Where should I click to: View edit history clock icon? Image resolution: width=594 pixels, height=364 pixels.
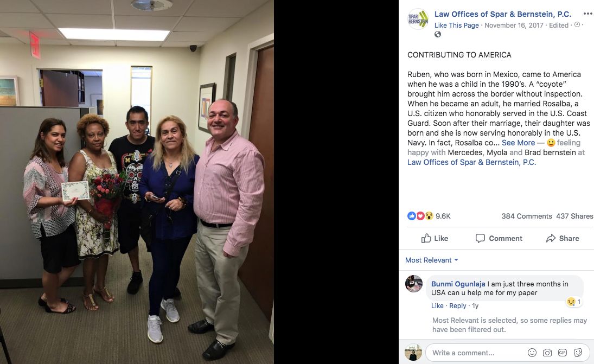[x=577, y=24]
